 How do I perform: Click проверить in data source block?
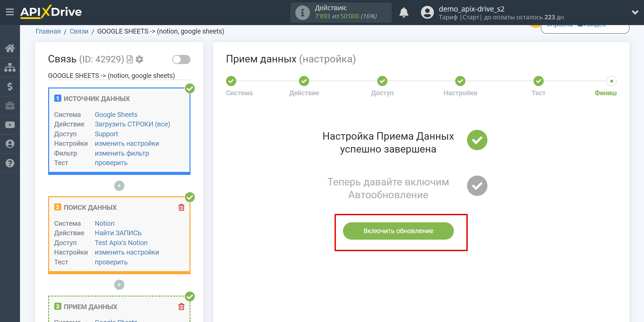tap(111, 163)
